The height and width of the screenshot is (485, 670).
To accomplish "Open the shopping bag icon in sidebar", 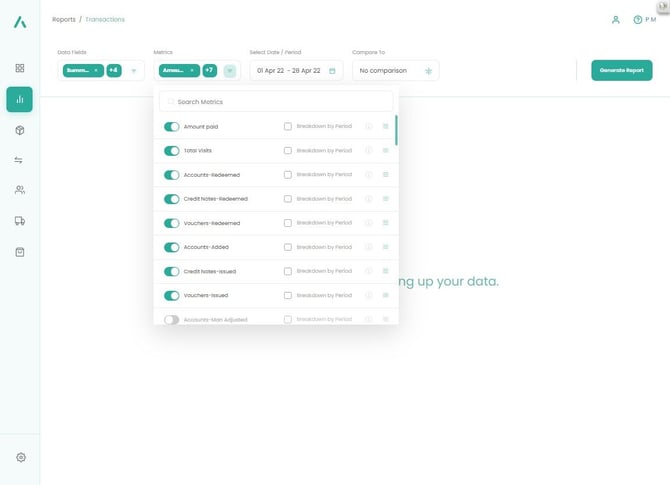I will click(x=19, y=252).
